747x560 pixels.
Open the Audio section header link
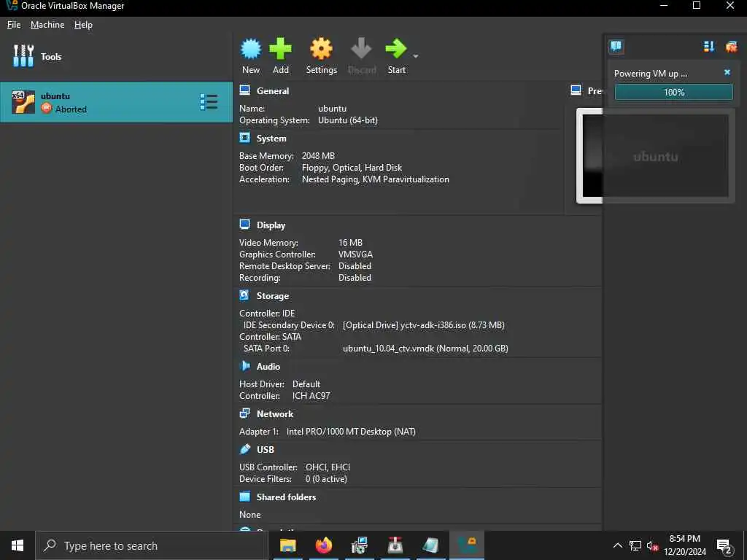[268, 366]
